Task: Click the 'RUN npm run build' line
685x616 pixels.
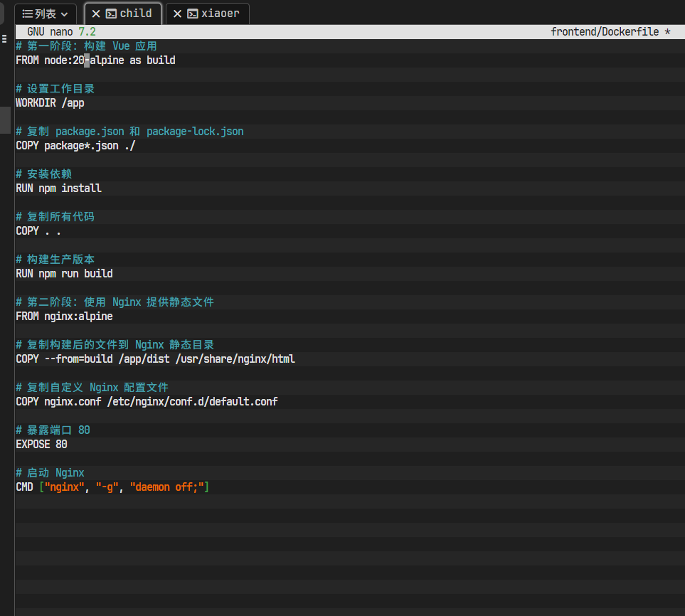Action: 64,273
